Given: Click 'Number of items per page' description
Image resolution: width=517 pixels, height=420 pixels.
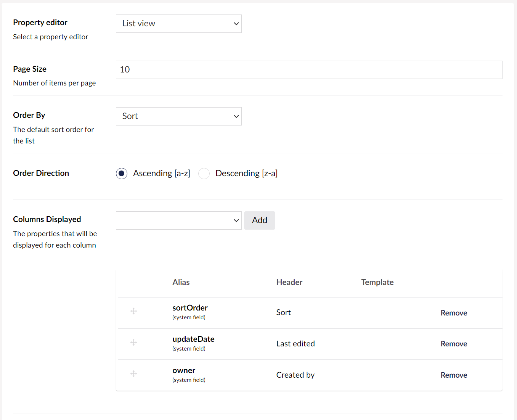Looking at the screenshot, I should [x=55, y=83].
